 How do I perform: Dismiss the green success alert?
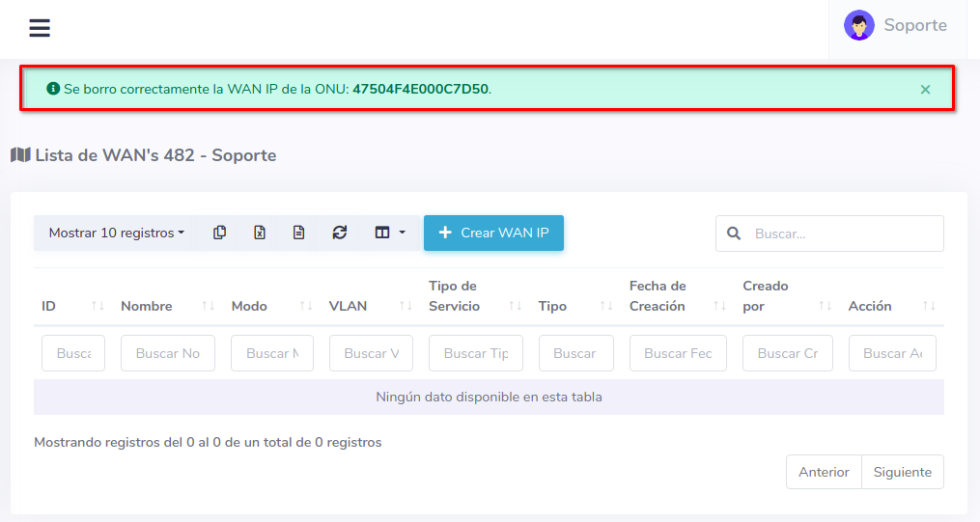click(x=925, y=90)
